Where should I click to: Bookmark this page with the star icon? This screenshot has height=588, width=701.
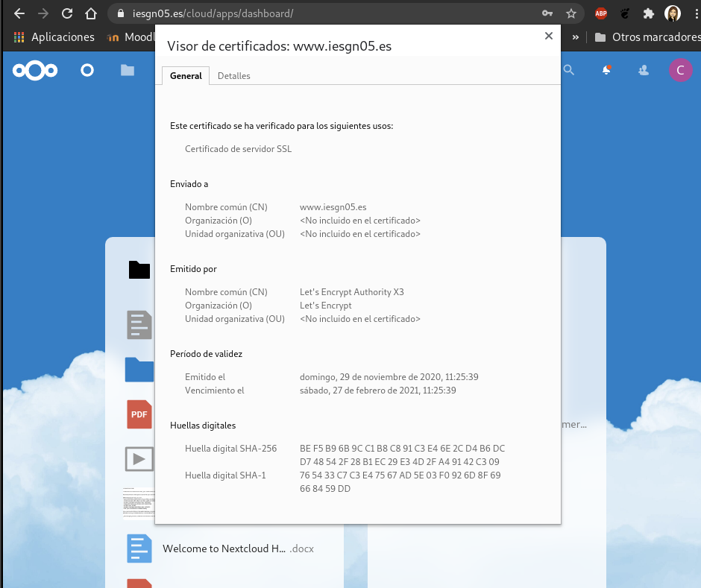point(571,13)
